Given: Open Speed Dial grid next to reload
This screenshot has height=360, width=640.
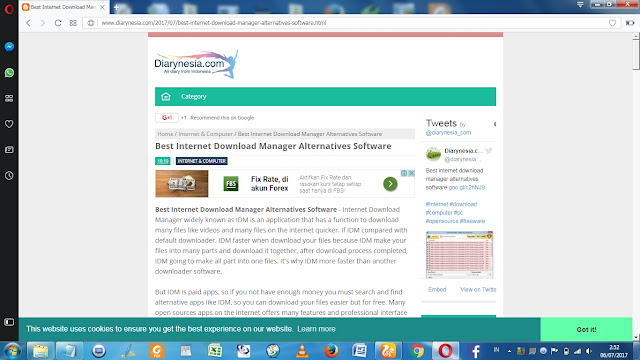Looking at the screenshot, I should [73, 23].
